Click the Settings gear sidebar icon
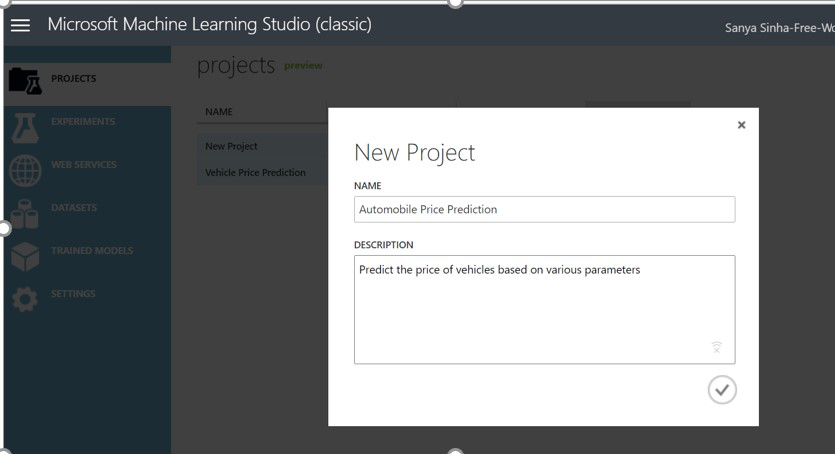Image resolution: width=835 pixels, height=454 pixels. click(24, 298)
